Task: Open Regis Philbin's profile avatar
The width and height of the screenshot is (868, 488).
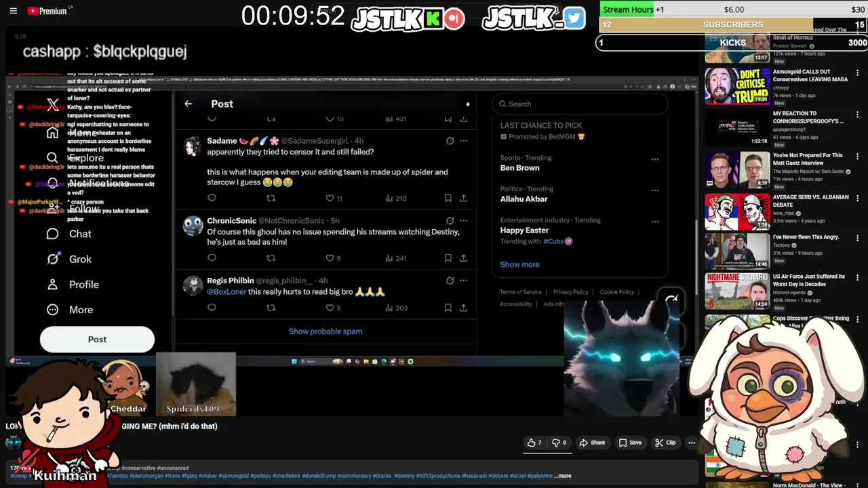Action: pyautogui.click(x=193, y=285)
